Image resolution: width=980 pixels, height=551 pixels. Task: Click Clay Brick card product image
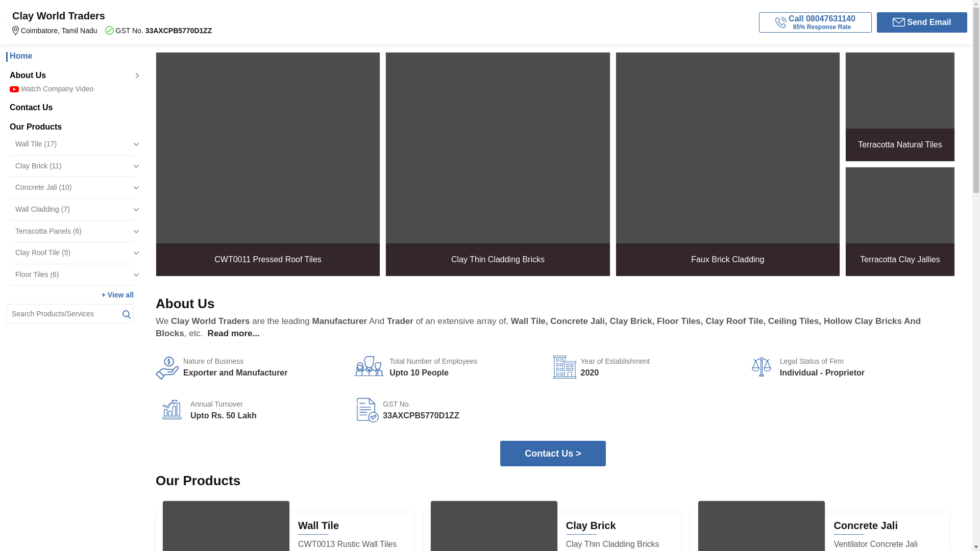(x=494, y=526)
